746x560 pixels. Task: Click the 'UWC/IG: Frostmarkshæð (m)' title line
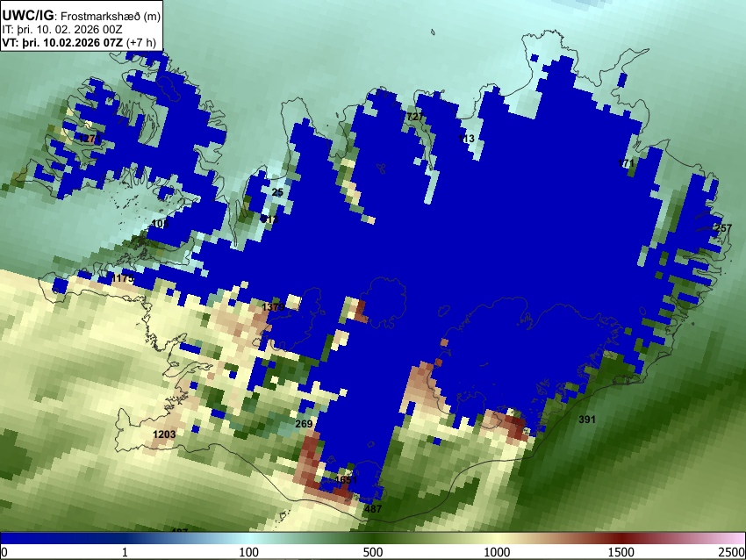[82, 16]
